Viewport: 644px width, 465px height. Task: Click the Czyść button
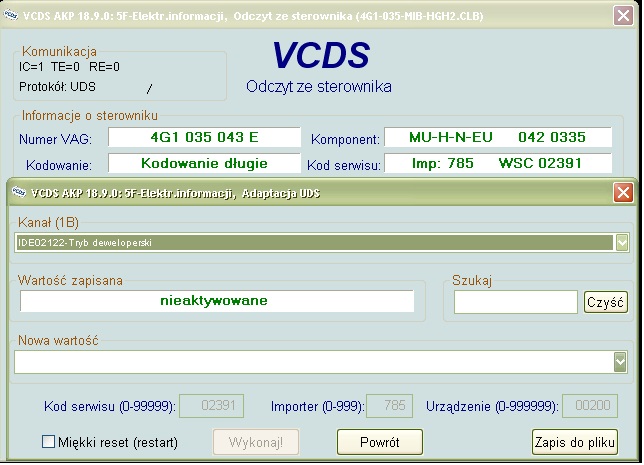(606, 302)
